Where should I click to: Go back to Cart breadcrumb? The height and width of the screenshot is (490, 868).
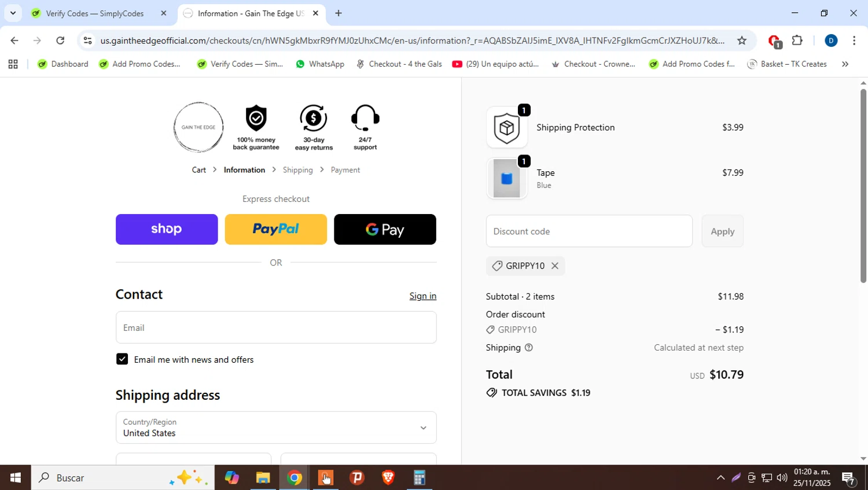[199, 170]
